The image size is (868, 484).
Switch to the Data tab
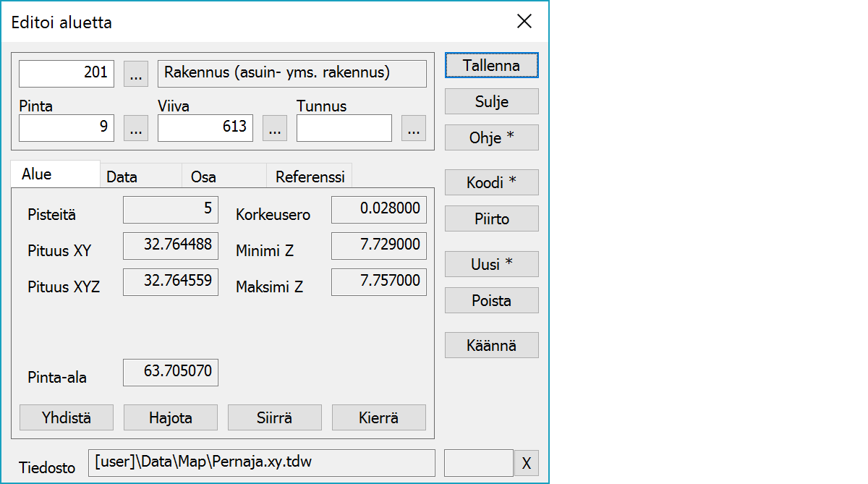point(122,177)
